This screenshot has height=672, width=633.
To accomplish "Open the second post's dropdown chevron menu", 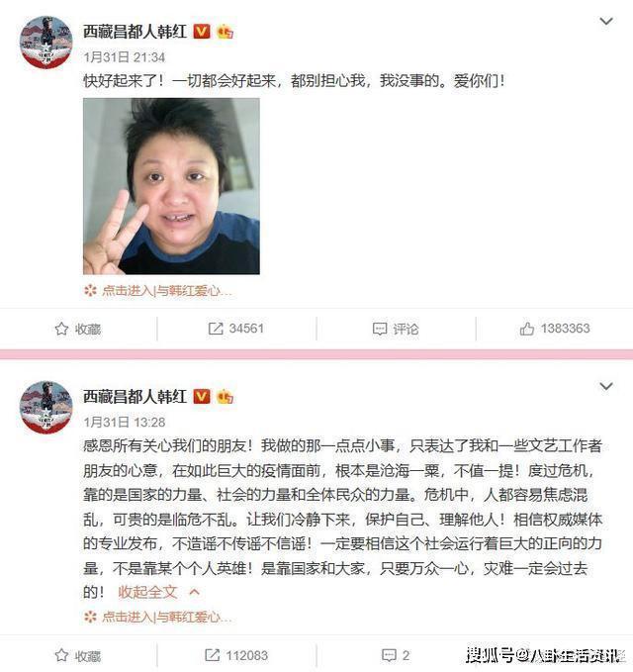I will 606,386.
